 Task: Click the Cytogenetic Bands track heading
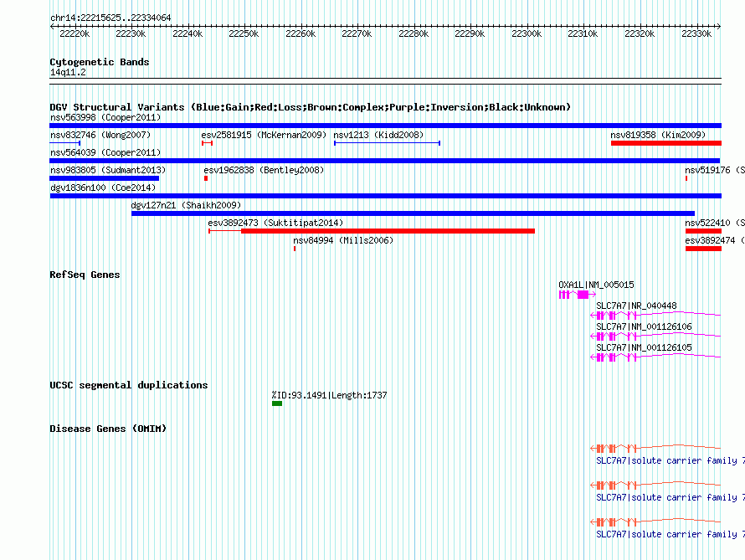100,62
